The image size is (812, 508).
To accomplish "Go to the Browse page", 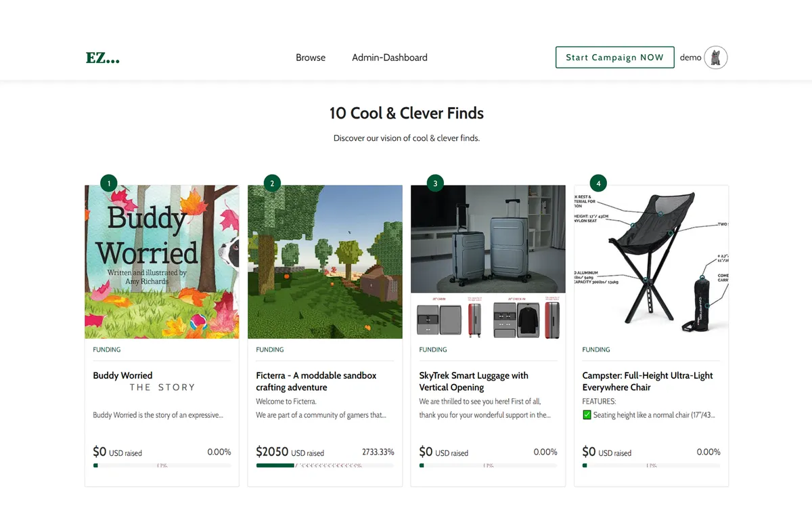I will (311, 58).
